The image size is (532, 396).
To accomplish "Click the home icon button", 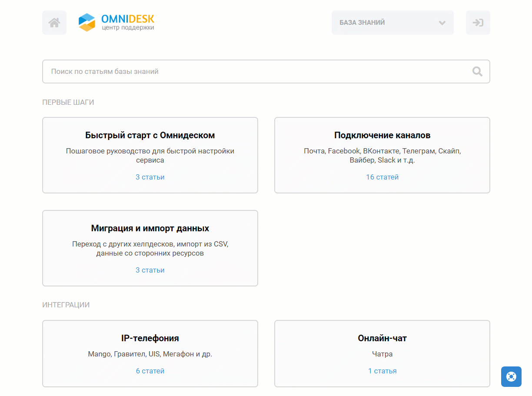I will pyautogui.click(x=54, y=23).
